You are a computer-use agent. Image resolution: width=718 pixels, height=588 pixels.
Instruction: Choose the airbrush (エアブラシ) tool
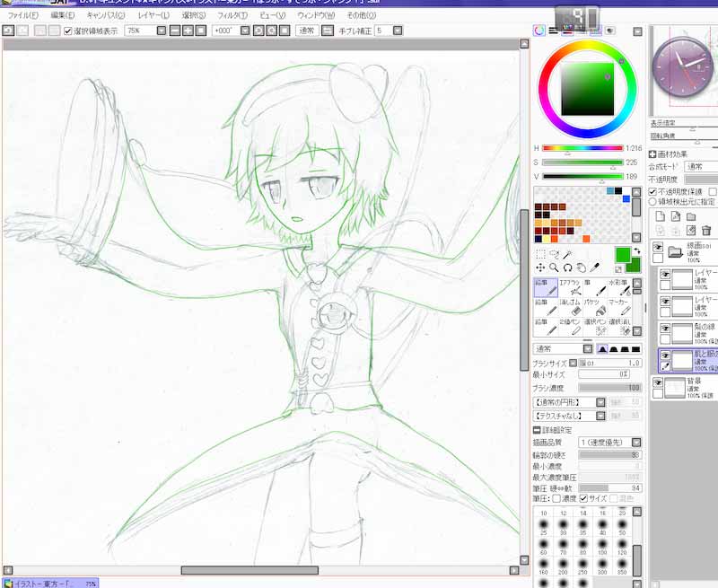[x=570, y=287]
